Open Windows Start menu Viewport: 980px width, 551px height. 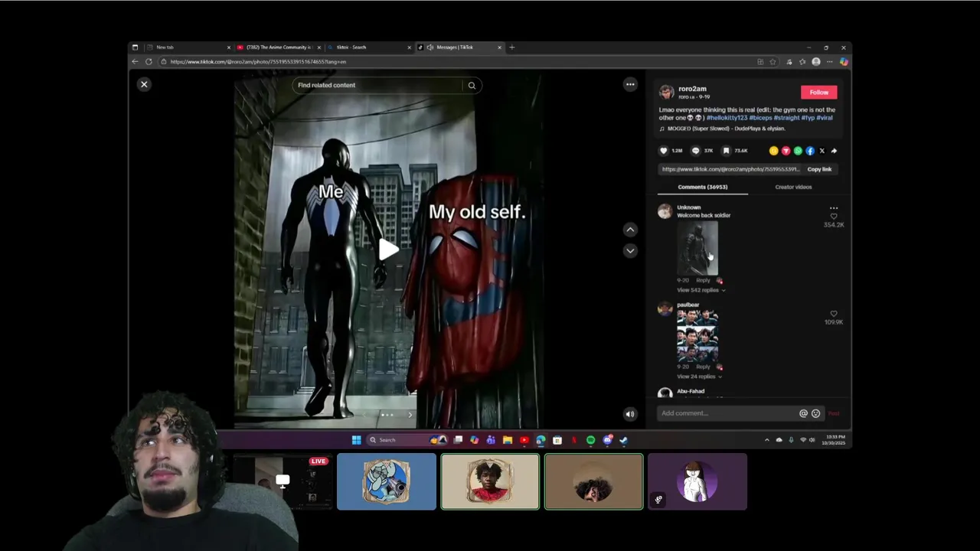click(356, 440)
